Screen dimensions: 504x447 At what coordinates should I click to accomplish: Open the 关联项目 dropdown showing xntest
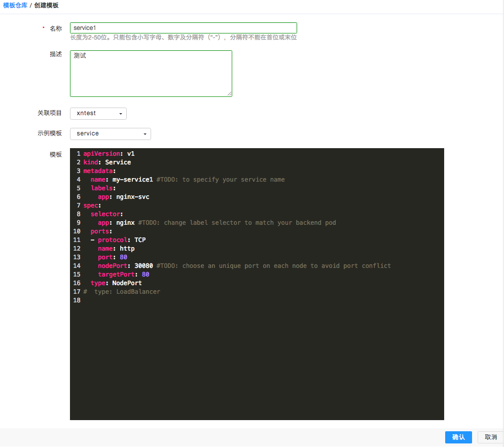point(98,114)
